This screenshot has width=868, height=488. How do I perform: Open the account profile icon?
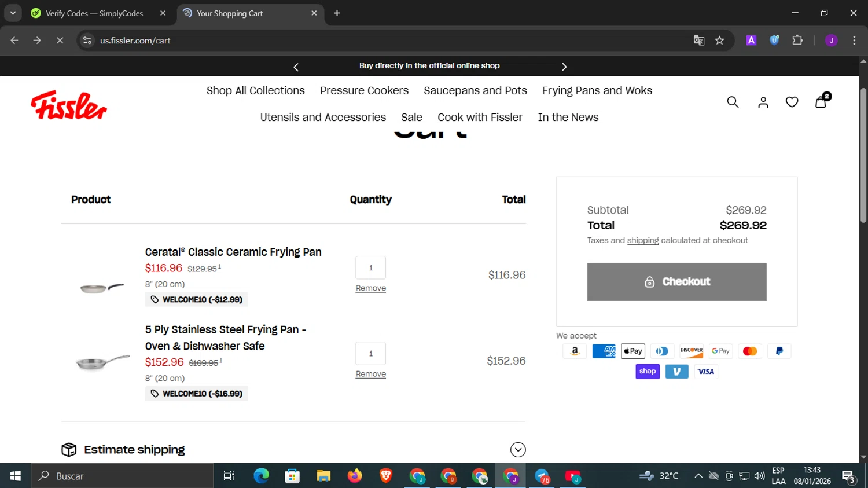(763, 102)
